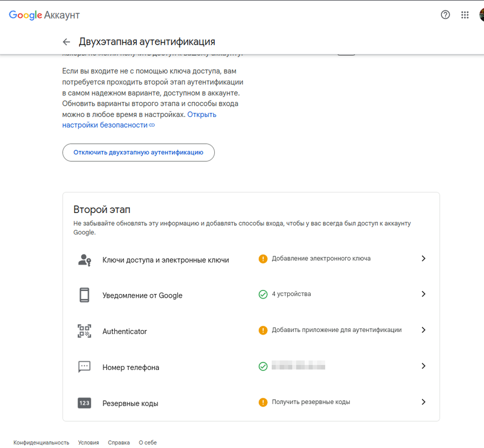The height and width of the screenshot is (448, 484).
Task: Select the Authenticator label
Action: pos(125,332)
